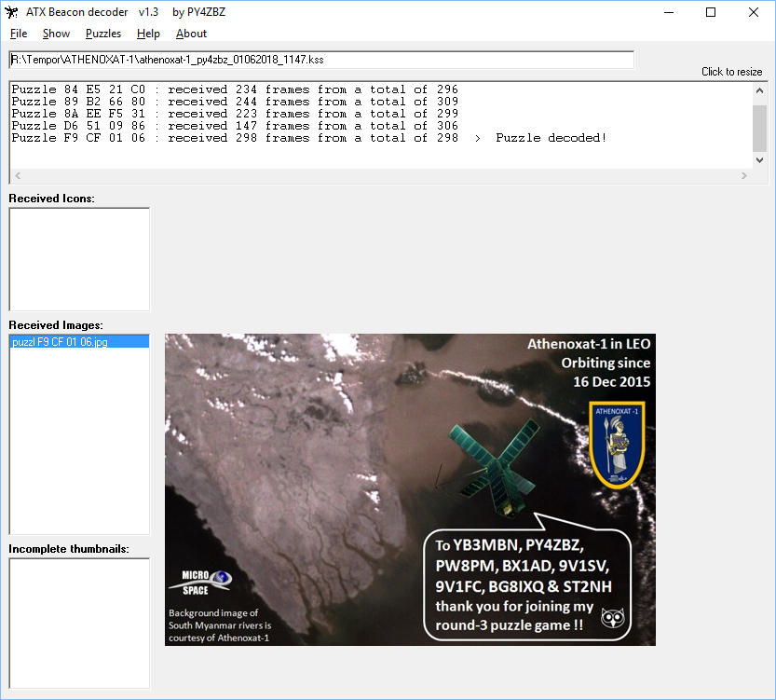776x700 pixels.
Task: Click the 'Puzzle D6 51 09 86' log line
Action: pos(235,126)
